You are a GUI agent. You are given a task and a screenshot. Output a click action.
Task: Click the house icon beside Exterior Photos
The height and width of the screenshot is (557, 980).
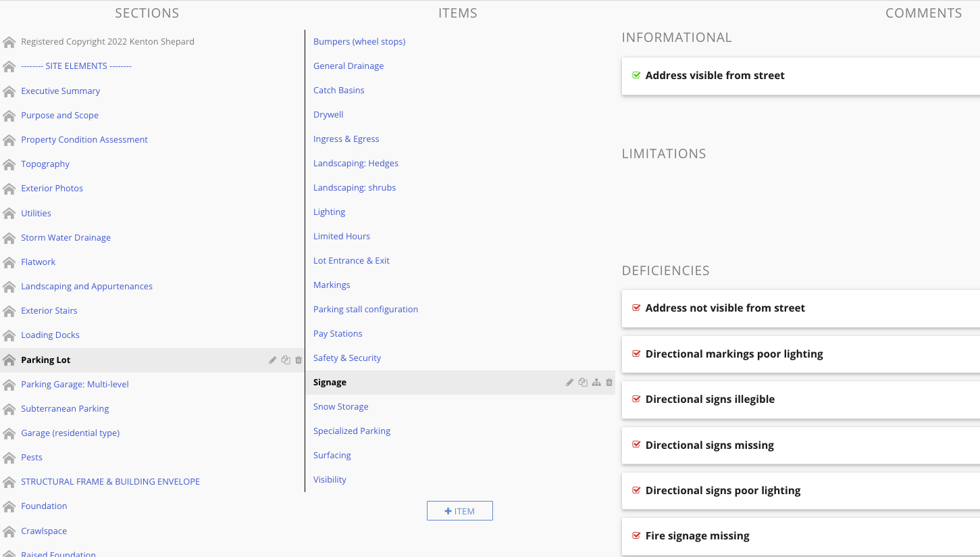coord(9,189)
